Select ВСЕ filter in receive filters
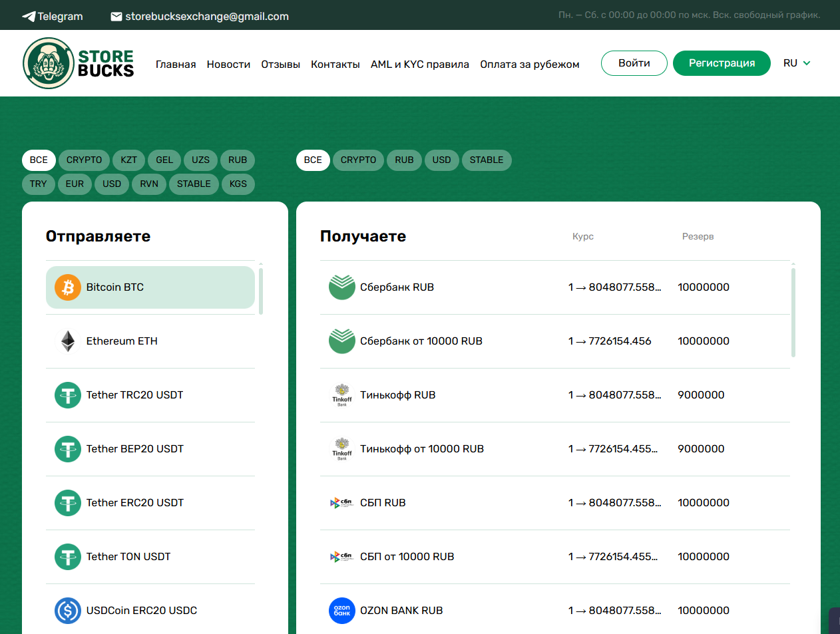The image size is (840, 634). [x=313, y=160]
